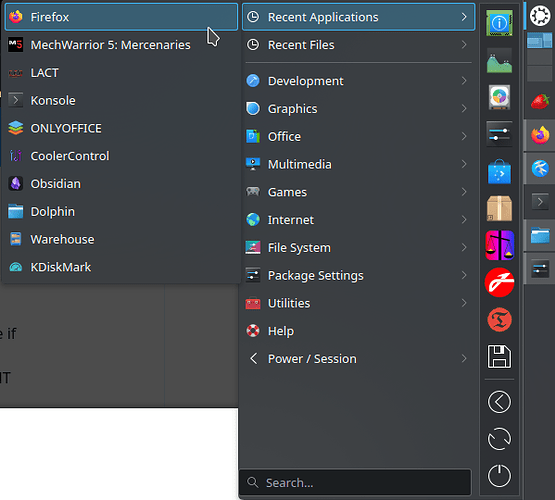Open System Settings favorite in menu sidebar
Image resolution: width=555 pixels, height=500 pixels.
click(x=499, y=134)
